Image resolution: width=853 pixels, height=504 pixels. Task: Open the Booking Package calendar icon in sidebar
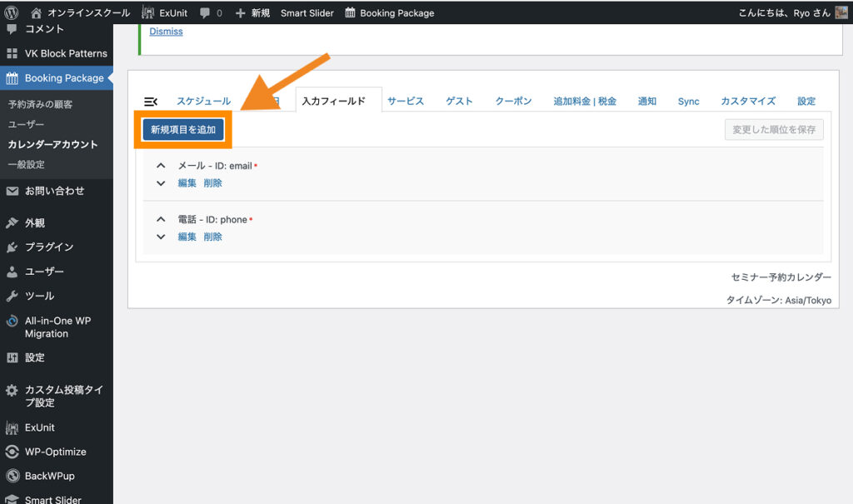click(x=12, y=78)
